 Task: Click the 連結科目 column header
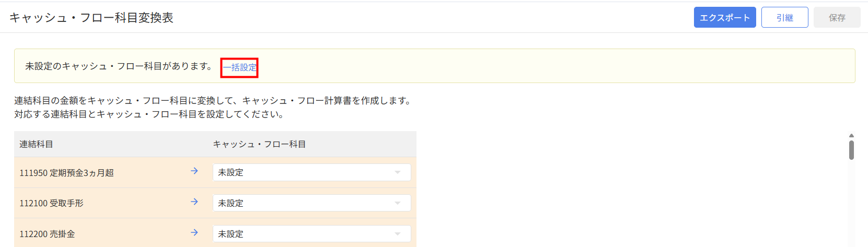click(x=36, y=144)
